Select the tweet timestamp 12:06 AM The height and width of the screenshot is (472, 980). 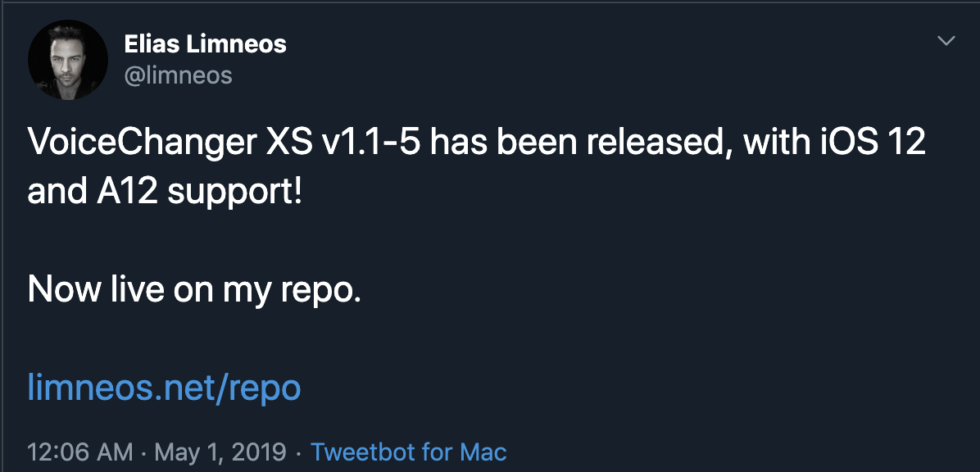point(79,452)
